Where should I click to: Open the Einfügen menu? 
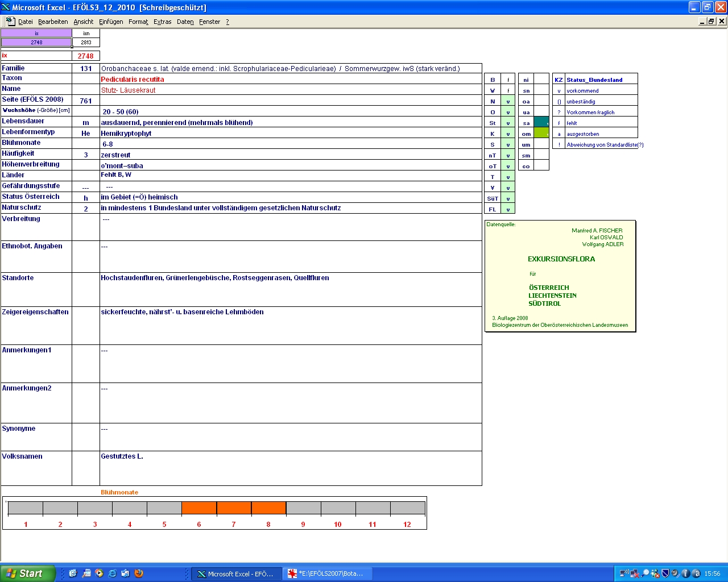pyautogui.click(x=111, y=22)
